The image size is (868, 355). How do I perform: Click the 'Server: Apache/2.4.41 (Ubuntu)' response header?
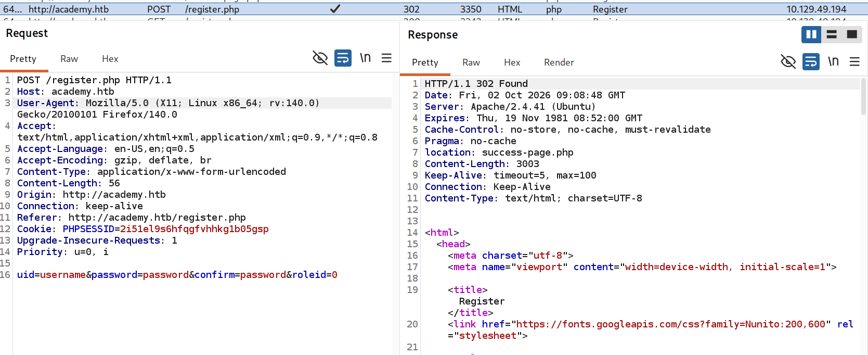pos(510,107)
